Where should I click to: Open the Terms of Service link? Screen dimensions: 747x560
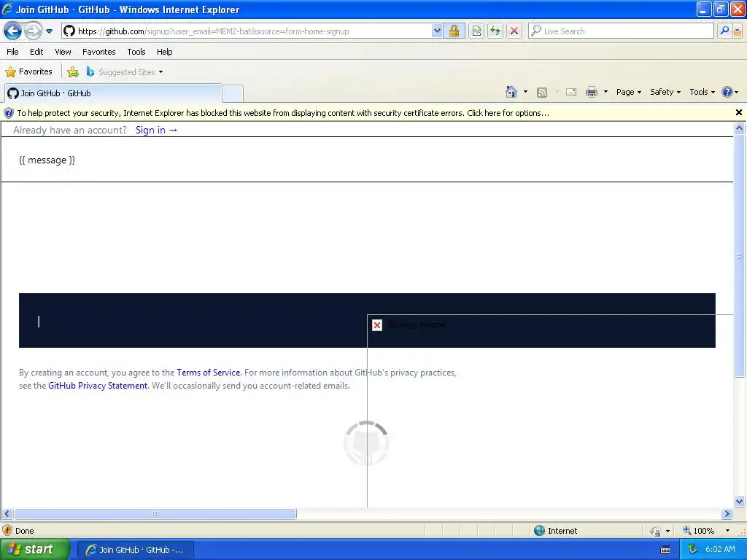(x=208, y=373)
